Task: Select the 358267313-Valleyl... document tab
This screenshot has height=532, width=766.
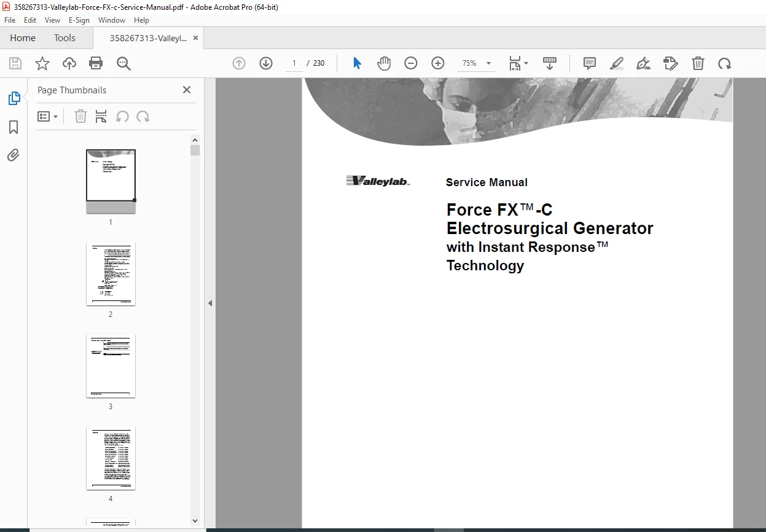Action: point(148,38)
